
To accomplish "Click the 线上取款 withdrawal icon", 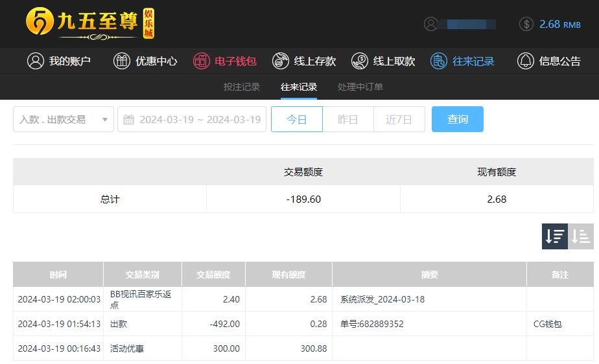I will pyautogui.click(x=360, y=61).
